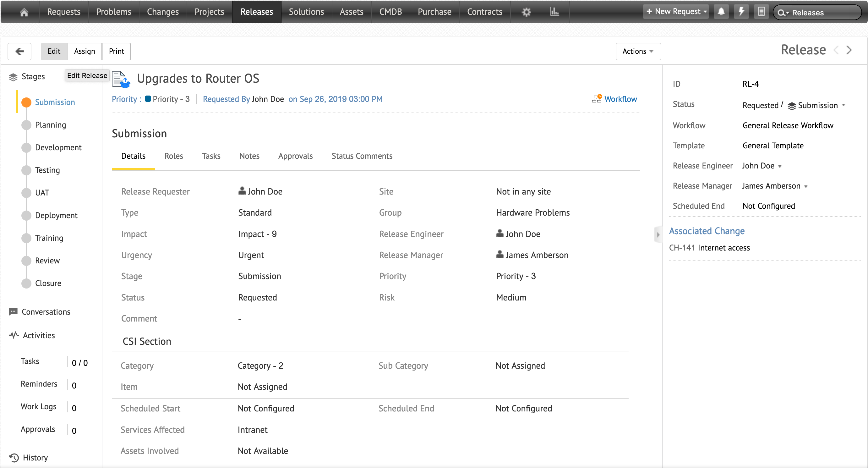Click the Home icon in navigation bar

tap(24, 12)
